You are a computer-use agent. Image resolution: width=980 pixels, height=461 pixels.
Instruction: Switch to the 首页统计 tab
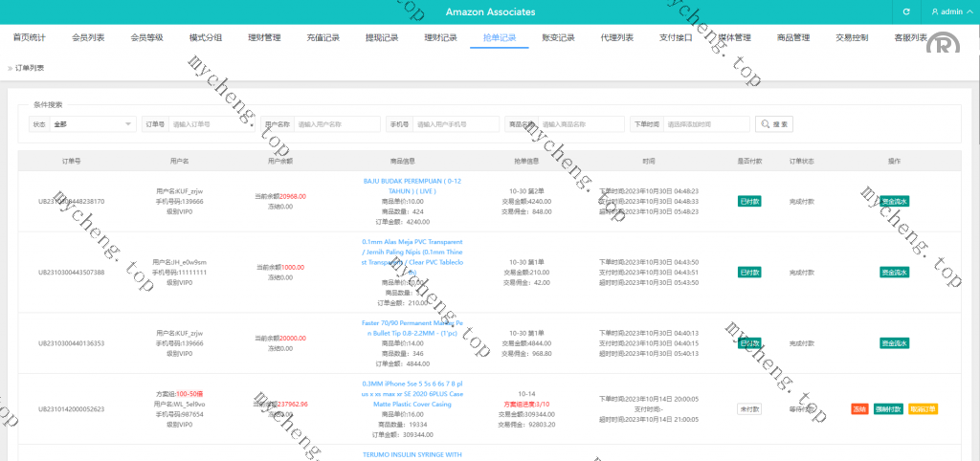coord(29,38)
